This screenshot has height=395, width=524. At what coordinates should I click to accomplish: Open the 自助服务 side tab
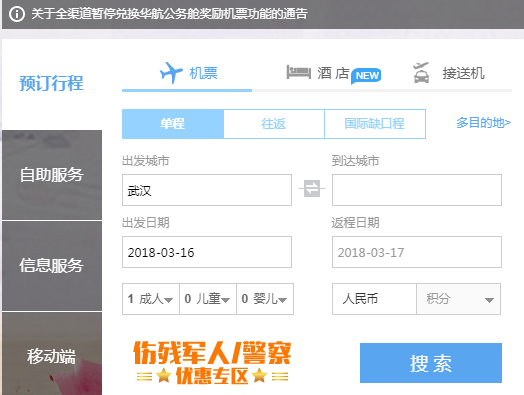(52, 175)
